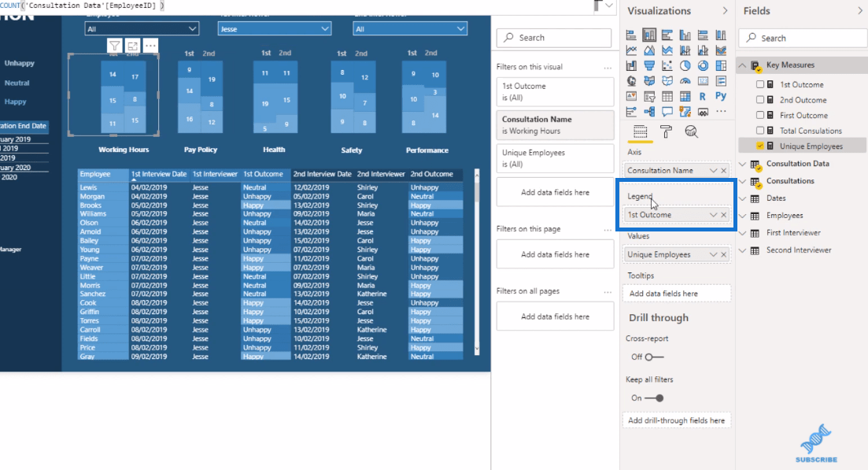Viewport: 868px width, 470px height.
Task: Open Unique Employees values field dropdown
Action: [x=713, y=254]
